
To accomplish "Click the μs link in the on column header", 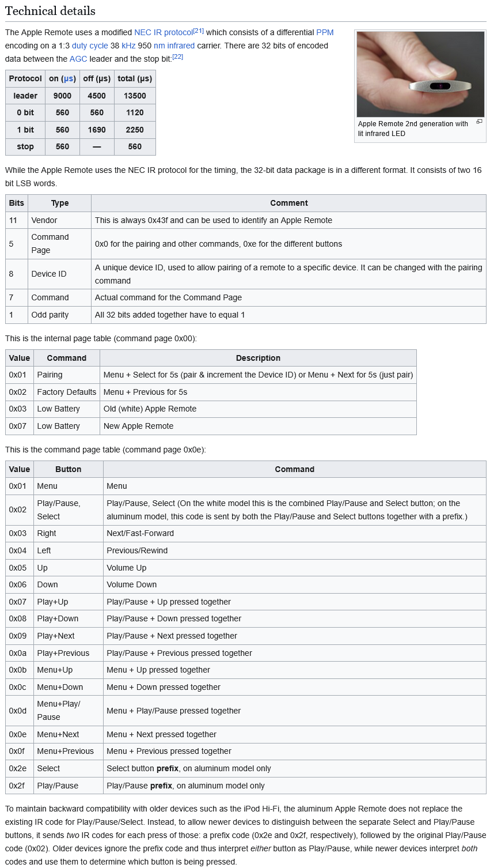I will click(69, 79).
